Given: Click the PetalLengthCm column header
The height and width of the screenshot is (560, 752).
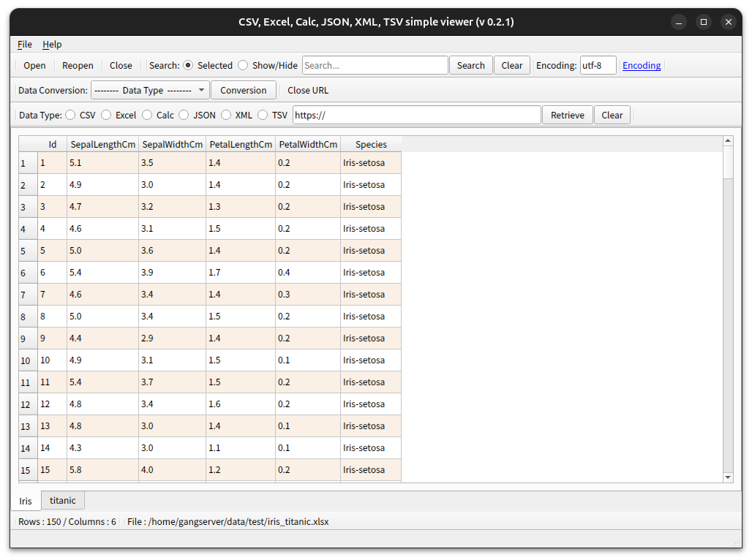Looking at the screenshot, I should pyautogui.click(x=241, y=144).
